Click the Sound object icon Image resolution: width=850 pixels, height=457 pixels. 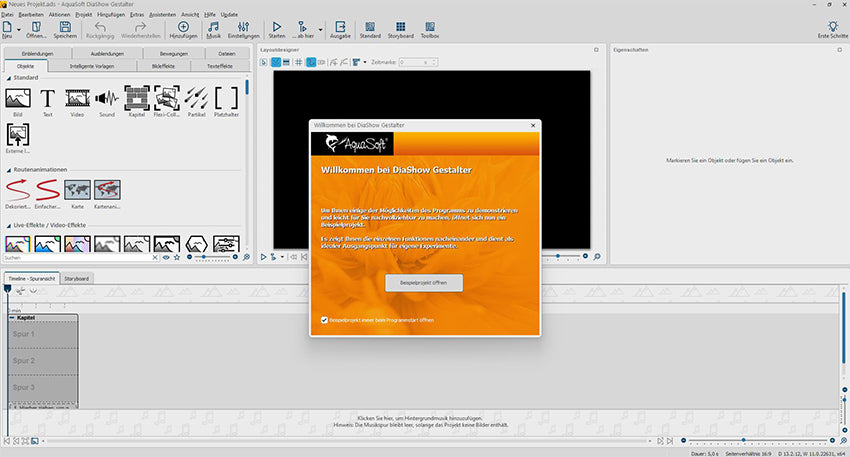(107, 98)
